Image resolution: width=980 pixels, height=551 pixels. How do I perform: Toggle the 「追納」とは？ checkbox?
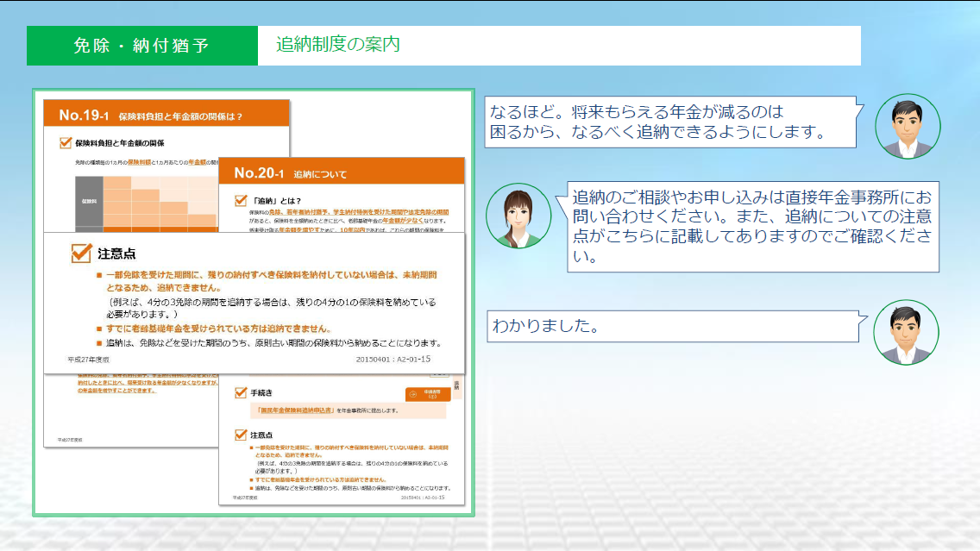pyautogui.click(x=242, y=200)
